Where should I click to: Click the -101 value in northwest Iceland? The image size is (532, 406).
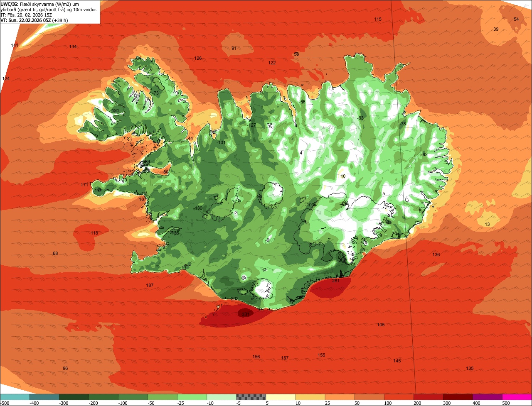pos(221,142)
